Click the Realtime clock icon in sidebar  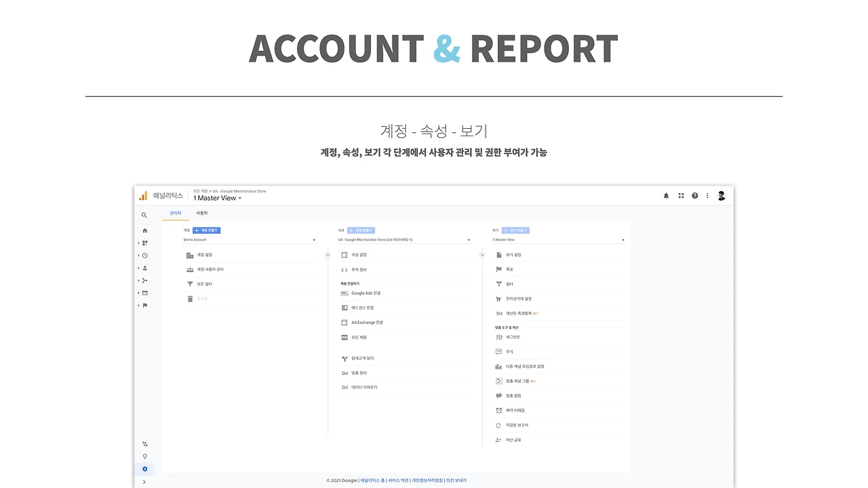(x=144, y=256)
